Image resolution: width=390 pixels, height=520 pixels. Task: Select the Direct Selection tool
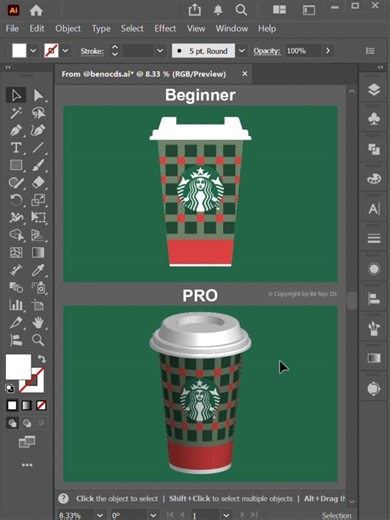click(x=38, y=95)
